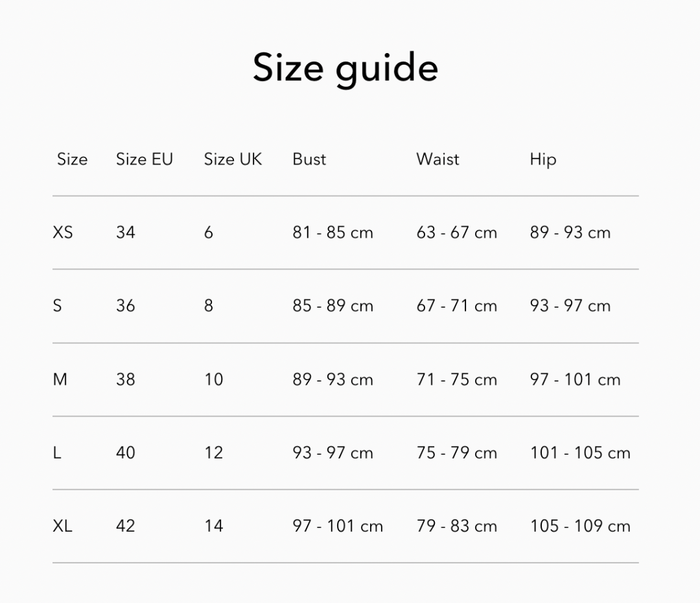Select the L size row label
The height and width of the screenshot is (603, 700).
click(x=56, y=453)
